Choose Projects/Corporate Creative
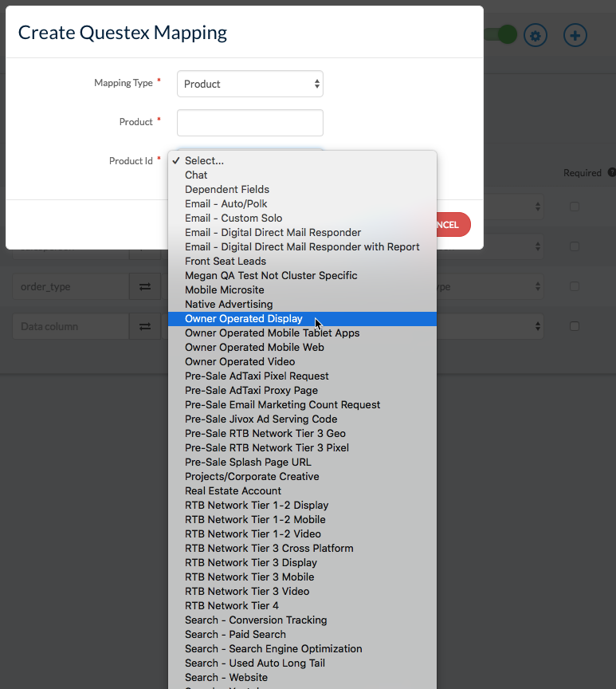The height and width of the screenshot is (689, 616). point(302,477)
